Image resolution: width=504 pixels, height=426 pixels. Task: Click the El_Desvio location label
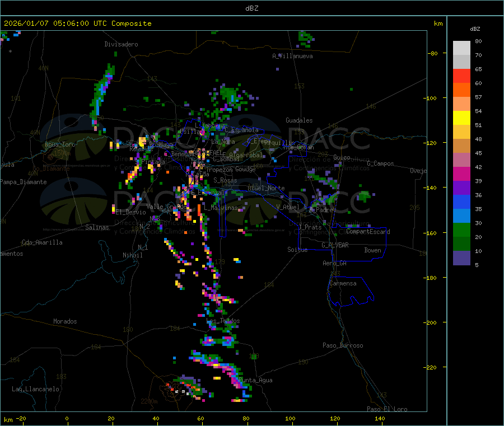click(131, 212)
